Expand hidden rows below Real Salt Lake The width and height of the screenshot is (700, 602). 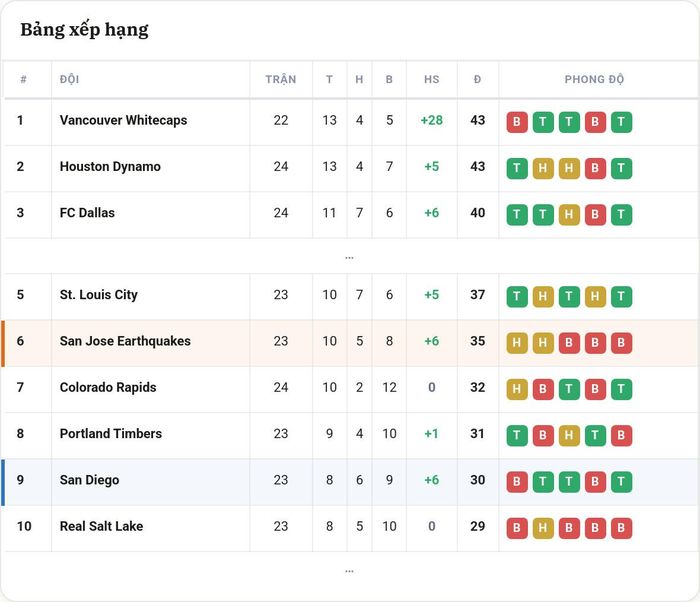click(350, 571)
